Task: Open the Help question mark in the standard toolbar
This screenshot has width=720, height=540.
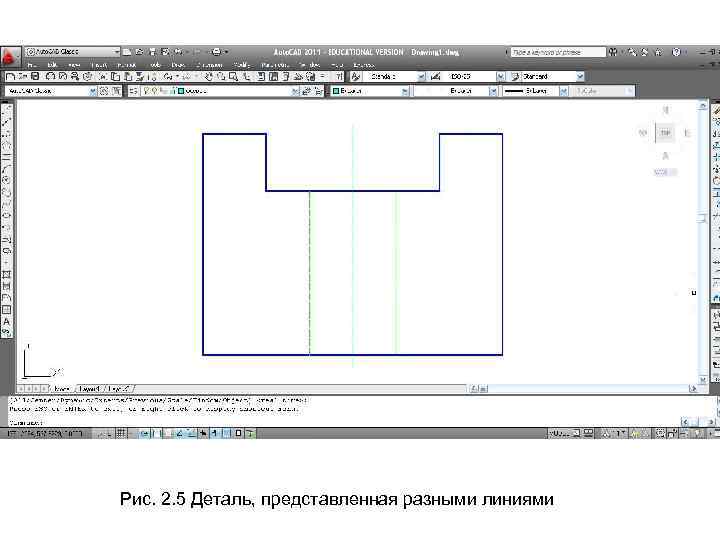Action: tap(338, 76)
